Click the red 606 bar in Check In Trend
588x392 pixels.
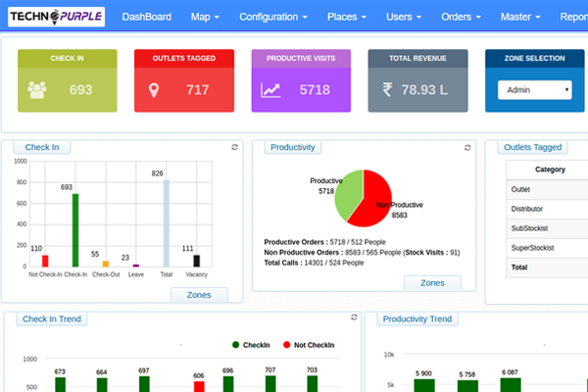pyautogui.click(x=199, y=387)
